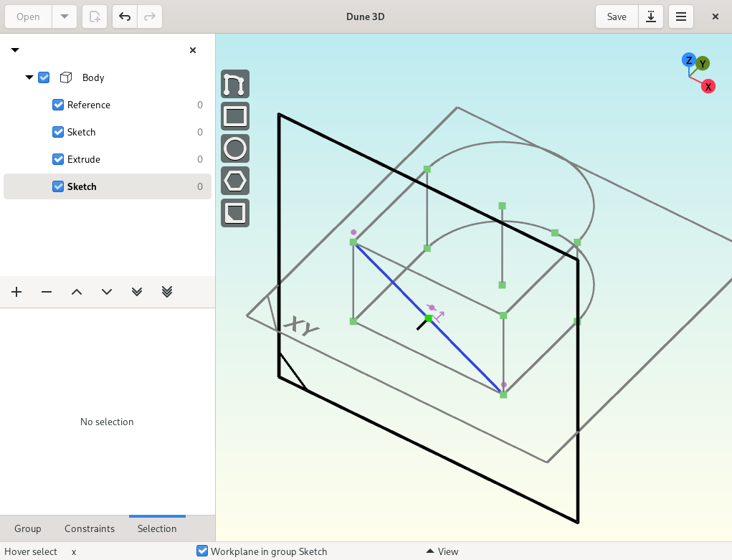This screenshot has width=732, height=560.
Task: Click the XY workplane label
Action: 300,326
